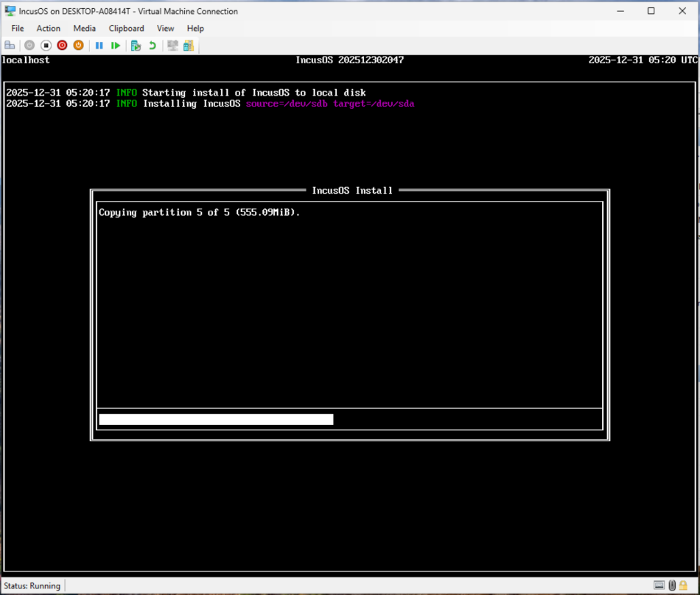Open the Action menu

pos(48,28)
